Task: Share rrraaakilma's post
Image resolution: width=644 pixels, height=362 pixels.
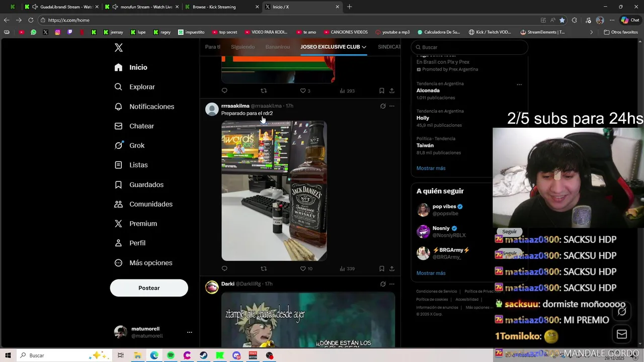Action: pos(392,268)
